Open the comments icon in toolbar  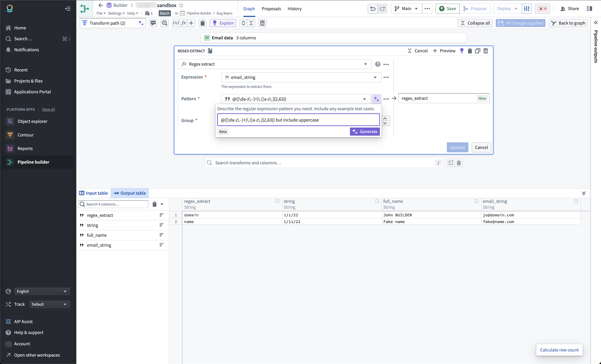(x=153, y=23)
